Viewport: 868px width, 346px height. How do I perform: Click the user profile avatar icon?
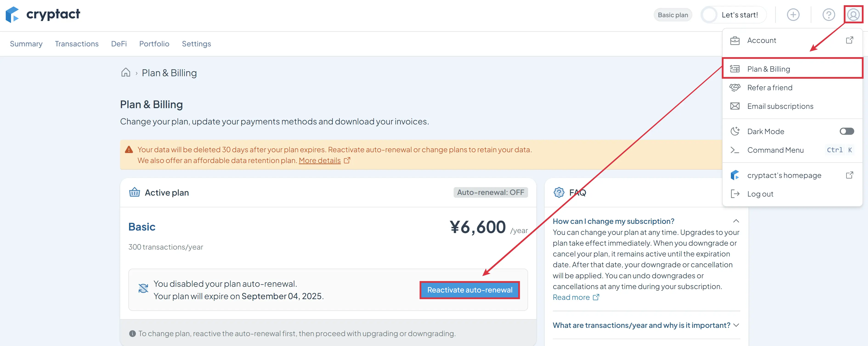pyautogui.click(x=853, y=15)
